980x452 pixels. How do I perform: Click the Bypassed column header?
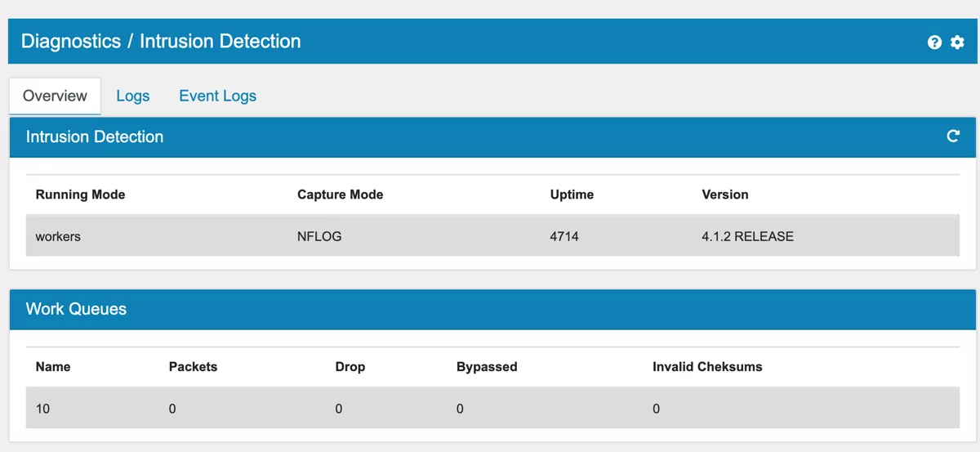(x=487, y=367)
